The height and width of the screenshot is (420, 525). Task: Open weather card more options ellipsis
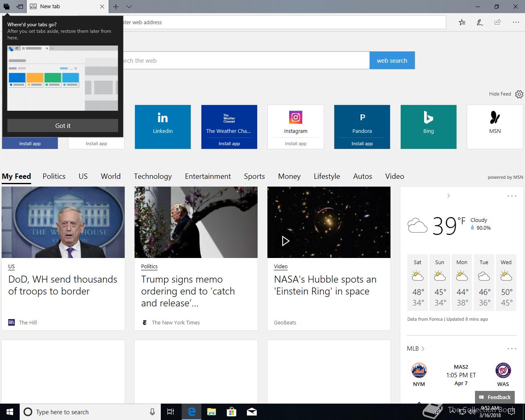(x=512, y=196)
